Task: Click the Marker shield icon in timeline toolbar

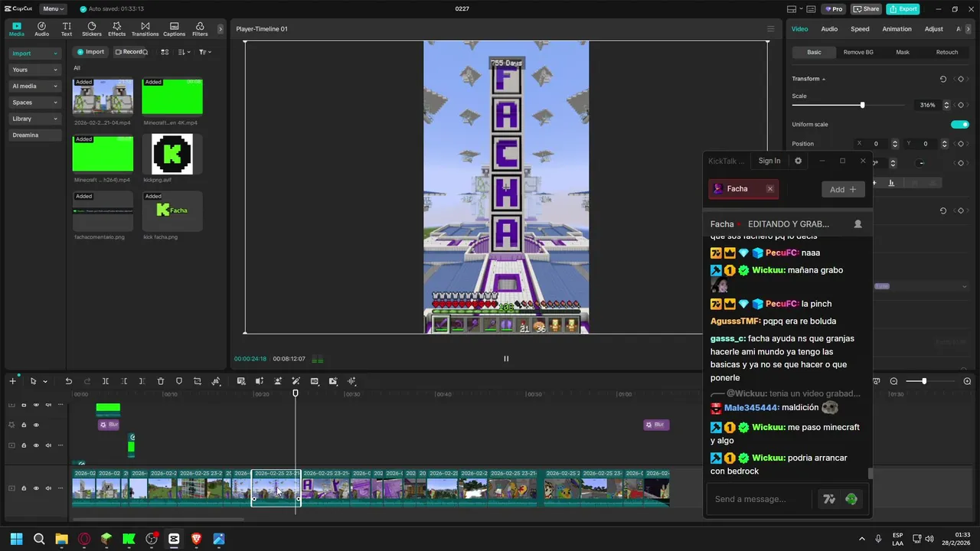Action: click(x=179, y=381)
